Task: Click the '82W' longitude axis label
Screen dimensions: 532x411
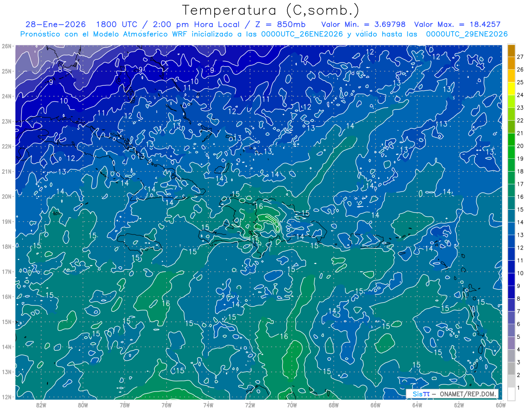Action: click(41, 405)
